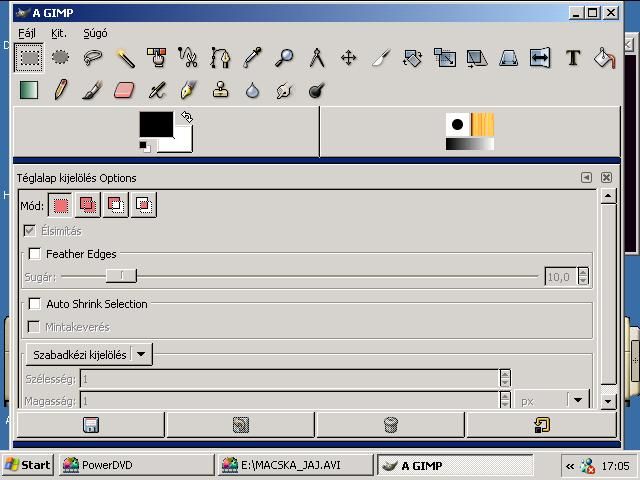640x480 pixels.
Task: Open the px unit dropdown
Action: [x=553, y=401]
